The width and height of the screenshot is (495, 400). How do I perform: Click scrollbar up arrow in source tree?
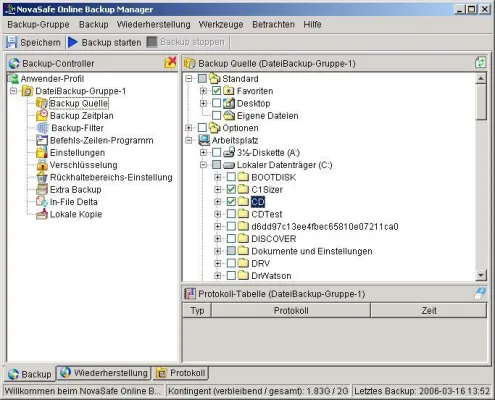pyautogui.click(x=481, y=79)
